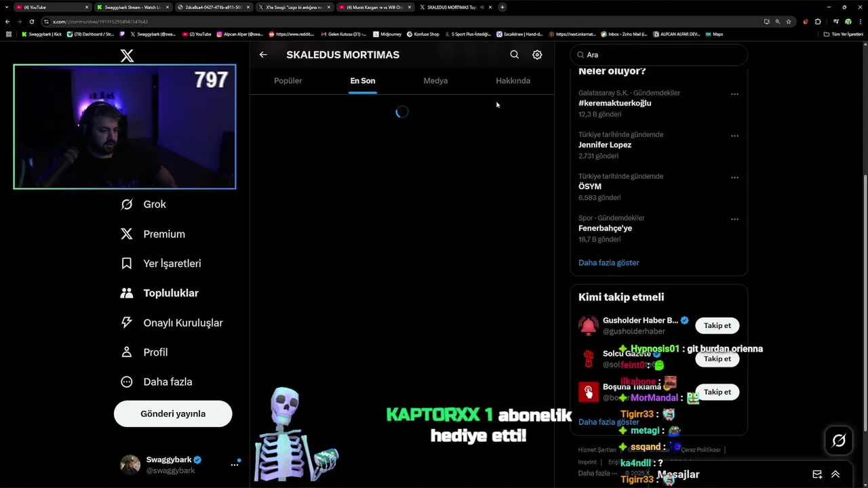Open the browser tab list chevron

pos(7,7)
